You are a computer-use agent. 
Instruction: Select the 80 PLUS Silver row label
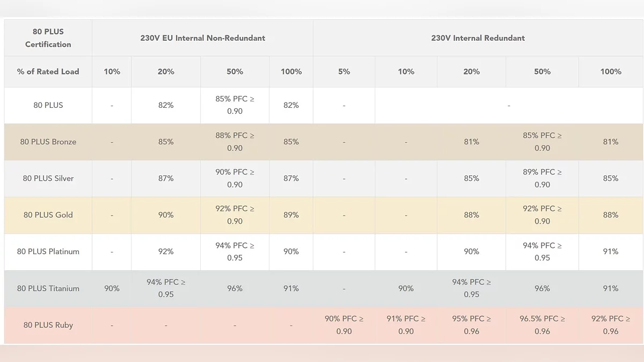tap(48, 179)
